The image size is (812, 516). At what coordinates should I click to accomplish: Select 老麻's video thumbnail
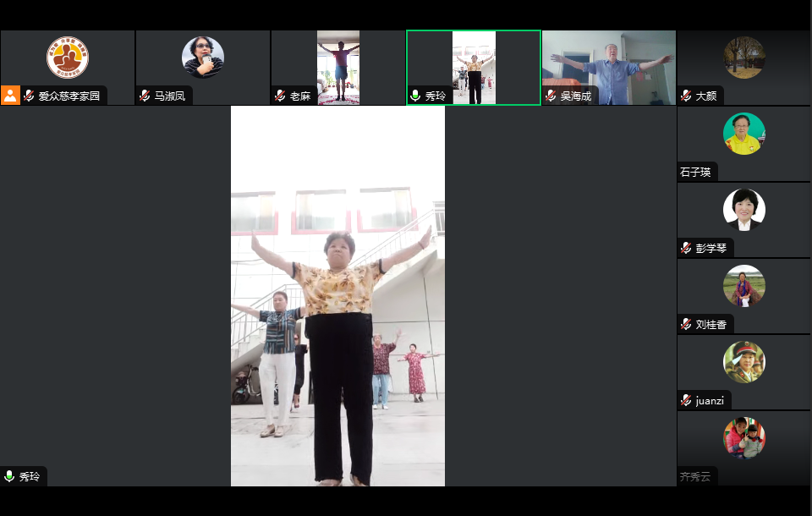pyautogui.click(x=338, y=68)
